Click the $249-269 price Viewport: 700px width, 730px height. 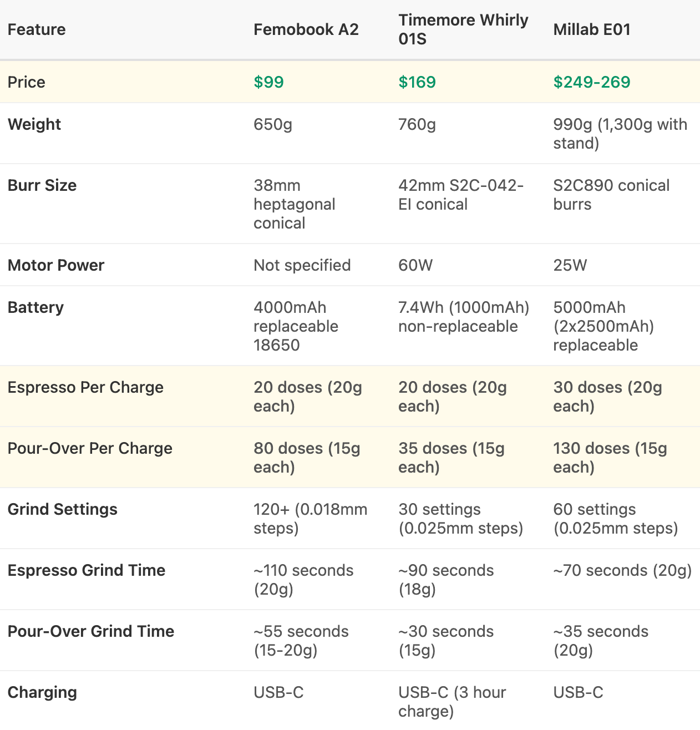click(592, 82)
